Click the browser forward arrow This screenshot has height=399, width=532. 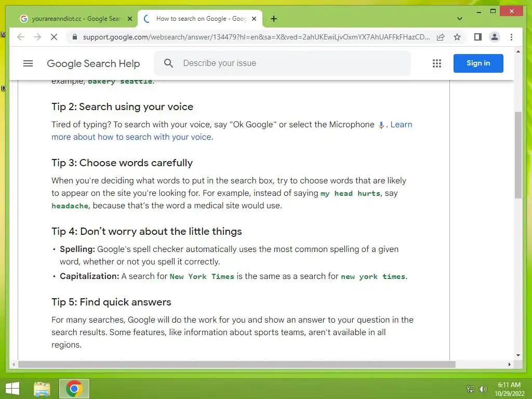point(37,37)
